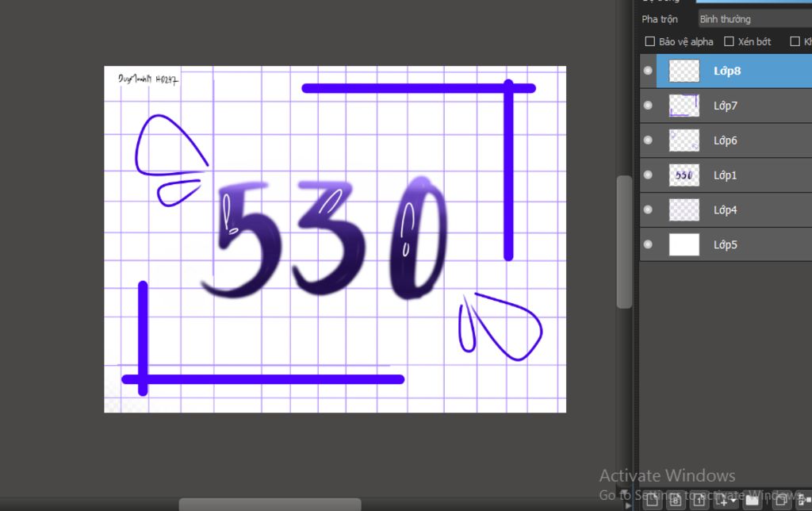Select the Lớp7 layer thumbnail
812x511 pixels.
(x=684, y=106)
